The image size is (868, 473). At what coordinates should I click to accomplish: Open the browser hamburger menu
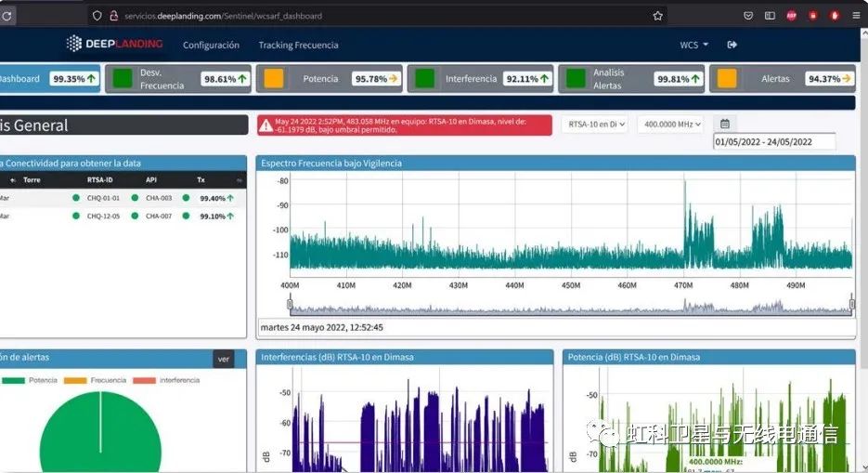click(x=856, y=16)
